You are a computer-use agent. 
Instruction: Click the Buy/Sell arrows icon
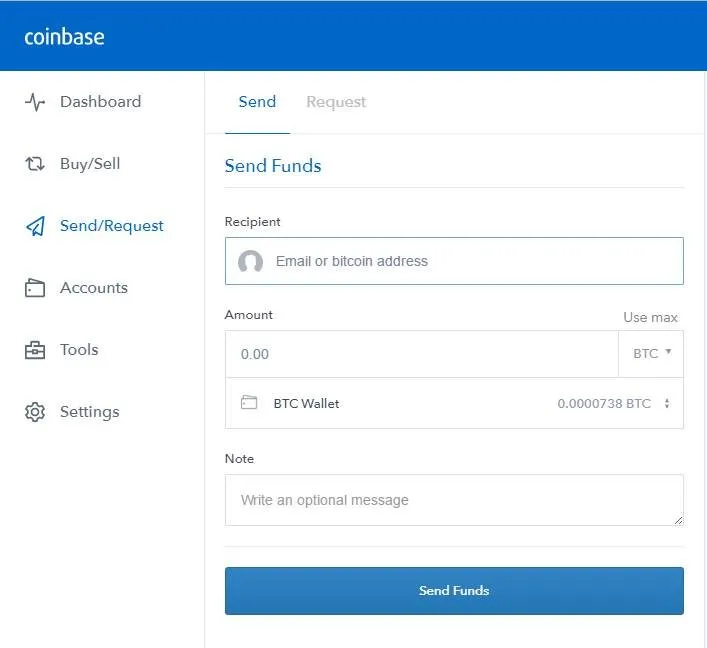click(35, 164)
